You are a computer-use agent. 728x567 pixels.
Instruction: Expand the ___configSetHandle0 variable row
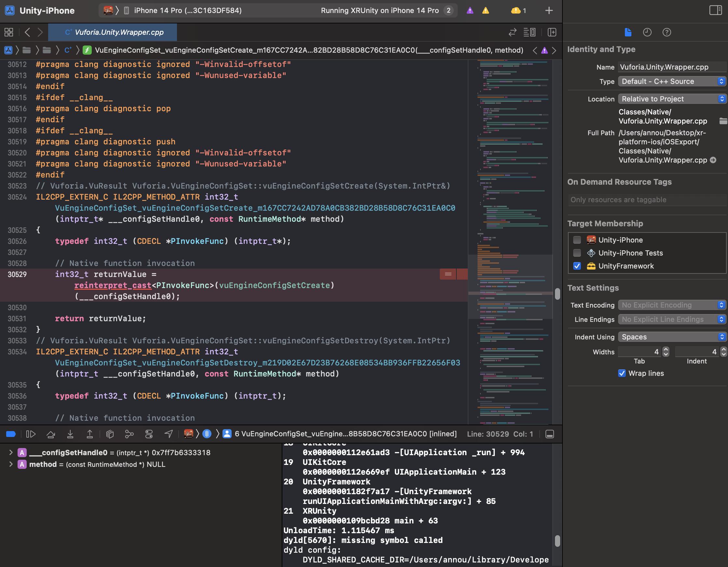pyautogui.click(x=11, y=452)
